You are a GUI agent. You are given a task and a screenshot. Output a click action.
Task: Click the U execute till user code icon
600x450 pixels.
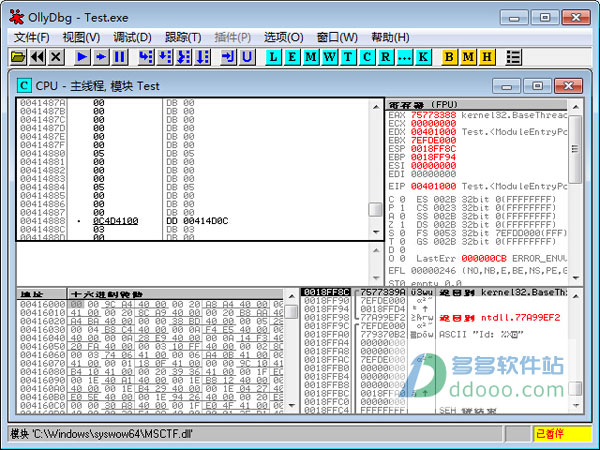(x=247, y=57)
